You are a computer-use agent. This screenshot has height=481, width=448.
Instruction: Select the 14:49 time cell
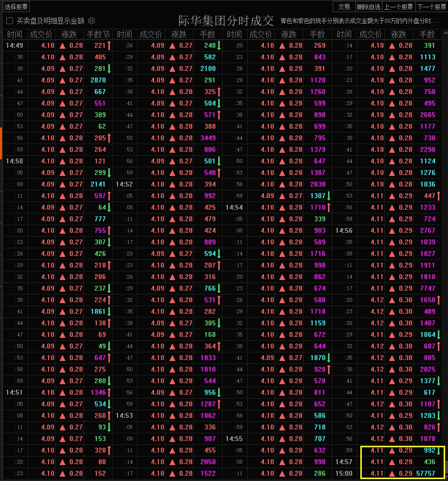[x=14, y=45]
